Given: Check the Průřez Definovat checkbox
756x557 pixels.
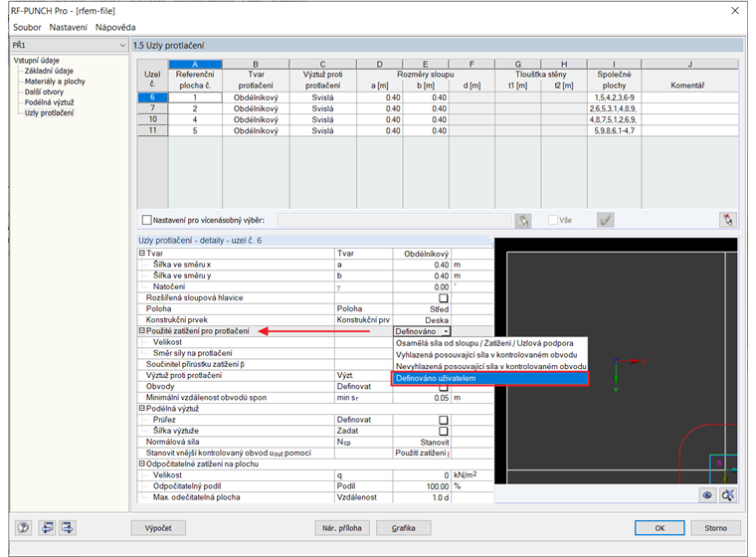Looking at the screenshot, I should [444, 420].
